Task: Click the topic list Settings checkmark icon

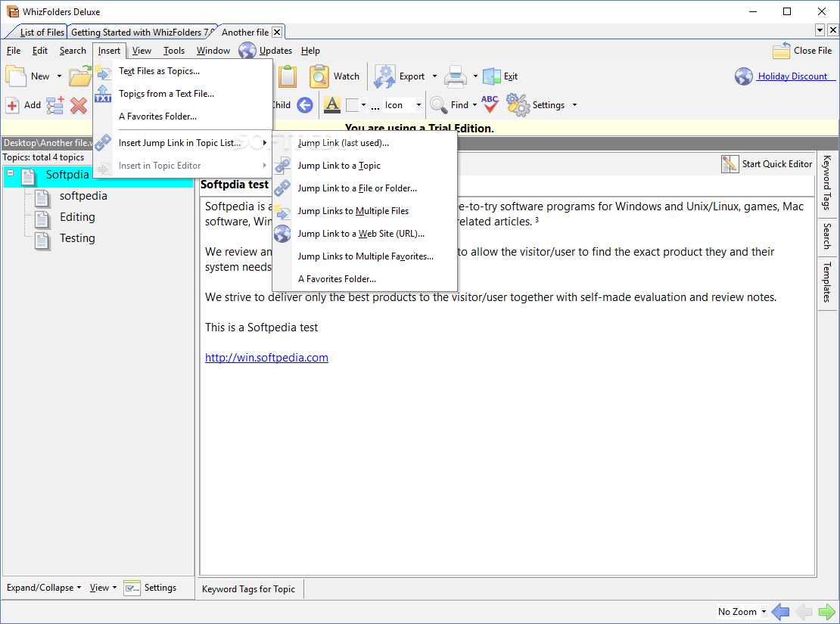Action: click(132, 588)
